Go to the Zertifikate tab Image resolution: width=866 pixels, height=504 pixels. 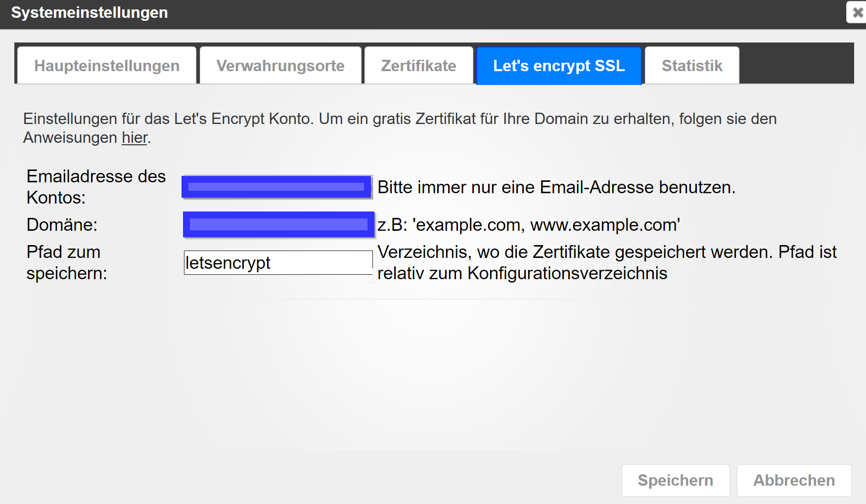[418, 66]
